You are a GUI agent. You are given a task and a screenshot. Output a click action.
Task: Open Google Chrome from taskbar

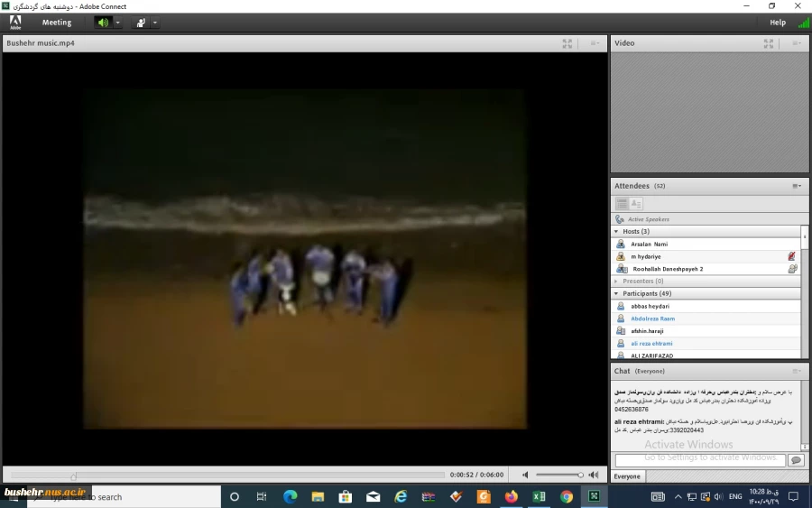point(567,497)
